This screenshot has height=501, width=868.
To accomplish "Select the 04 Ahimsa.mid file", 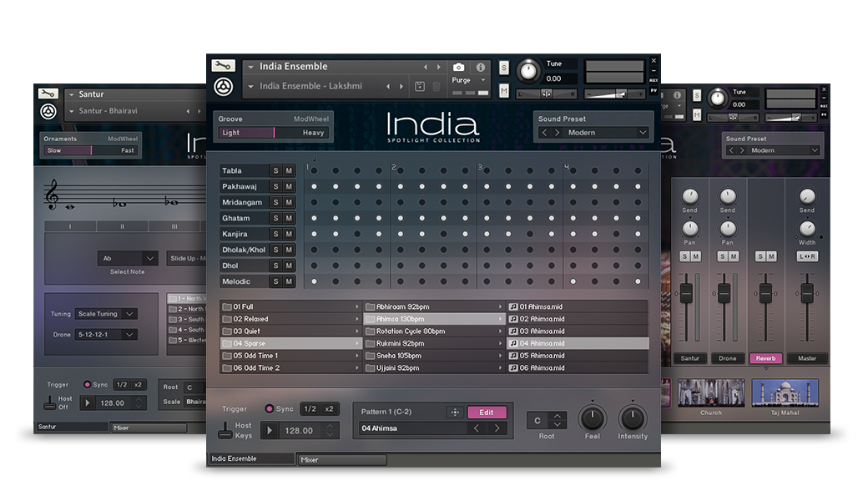I will click(578, 343).
